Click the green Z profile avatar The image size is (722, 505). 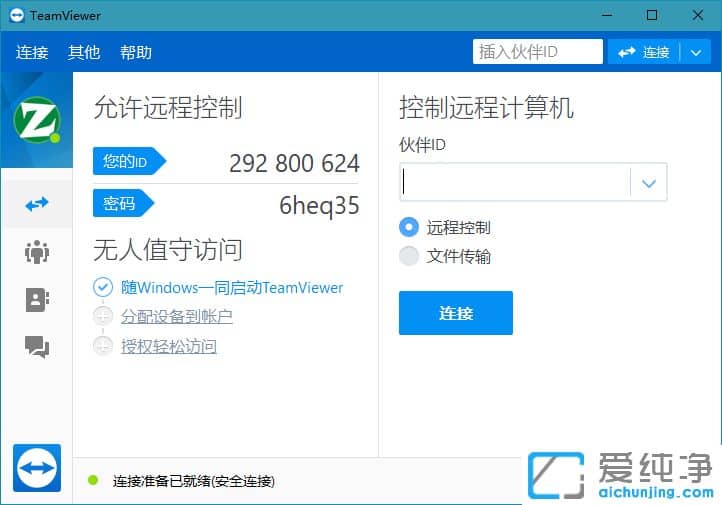coord(37,120)
